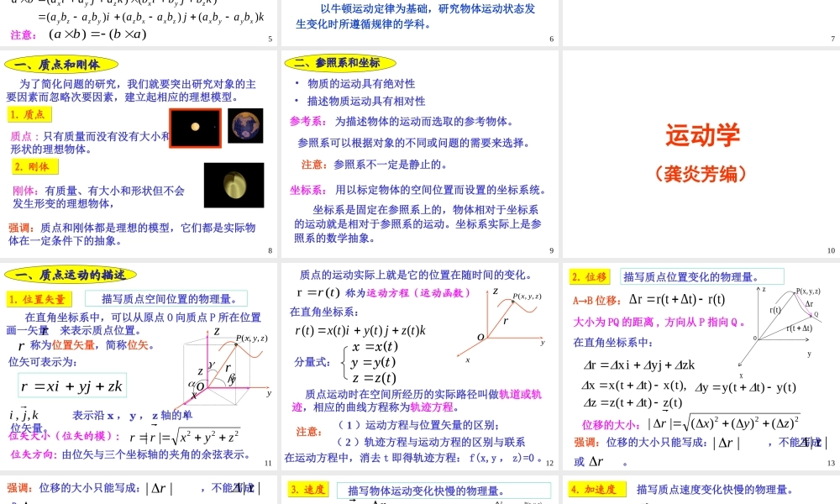Click the label 1. 质点
Viewport: 840px width, 504px height.
pos(29,114)
